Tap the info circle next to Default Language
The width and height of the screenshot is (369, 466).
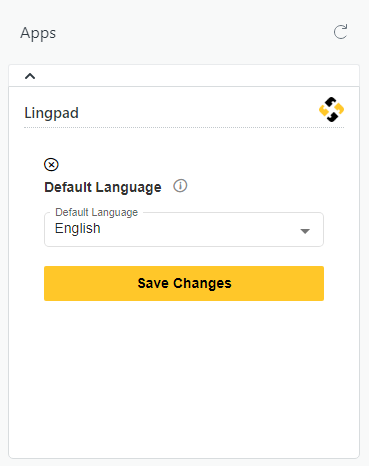(x=180, y=186)
